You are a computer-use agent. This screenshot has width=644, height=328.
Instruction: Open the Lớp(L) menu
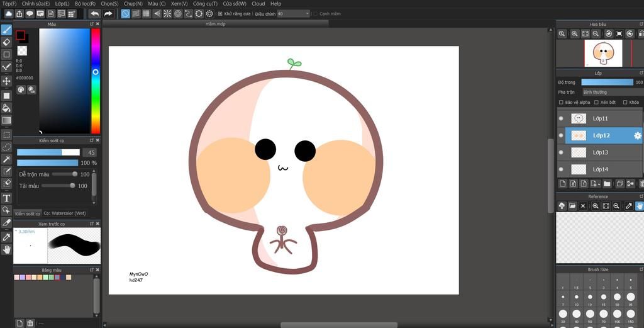click(62, 4)
